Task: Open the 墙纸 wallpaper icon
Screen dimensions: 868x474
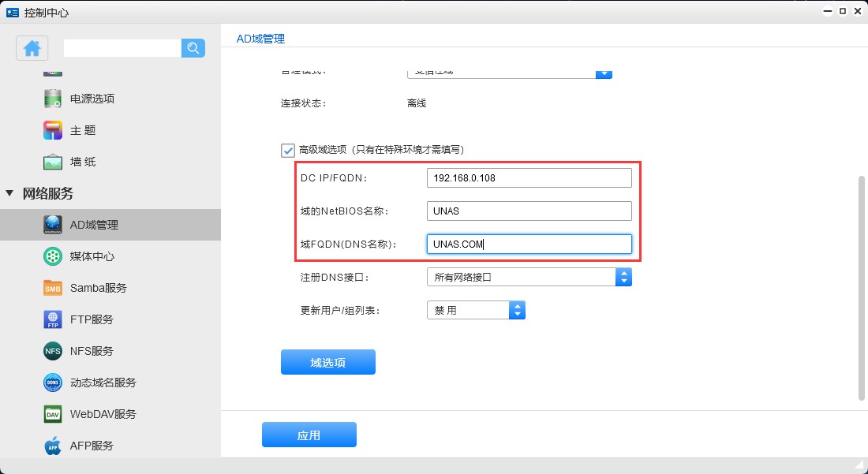Action: [53, 162]
